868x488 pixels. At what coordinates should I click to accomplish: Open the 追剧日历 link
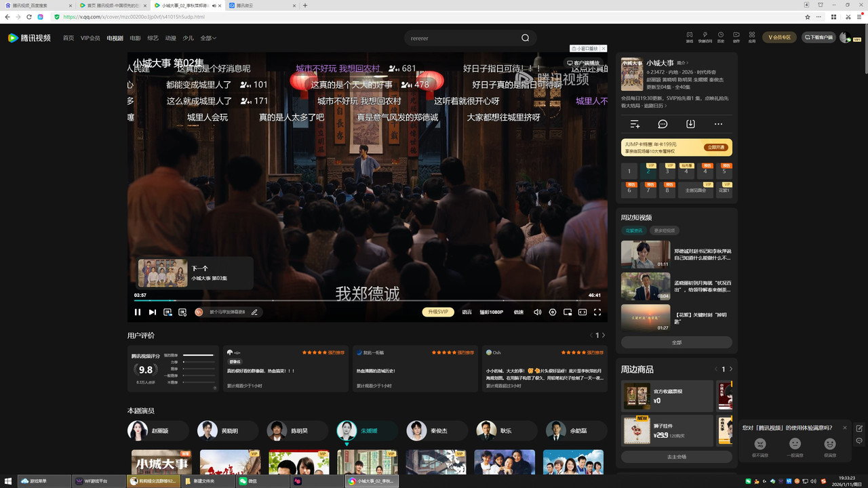[655, 105]
